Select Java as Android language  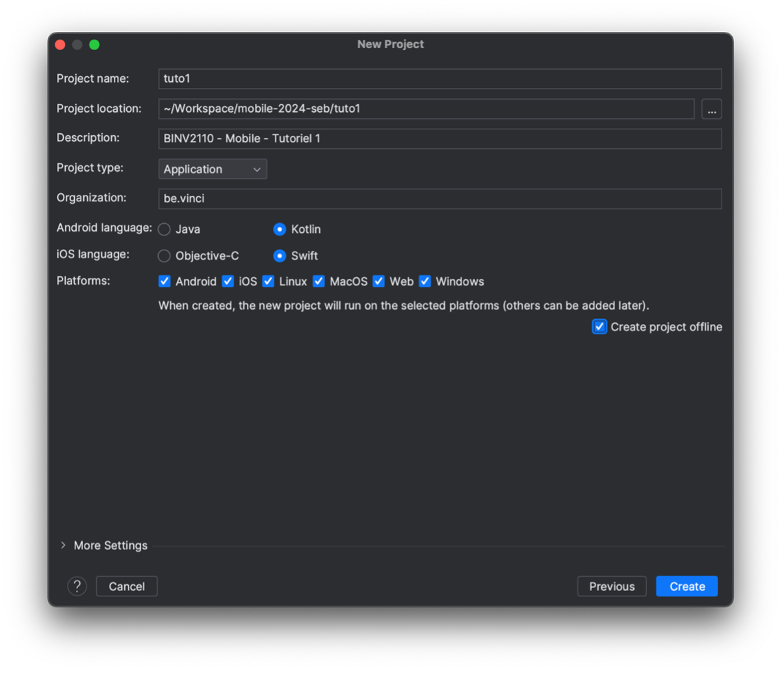(164, 230)
